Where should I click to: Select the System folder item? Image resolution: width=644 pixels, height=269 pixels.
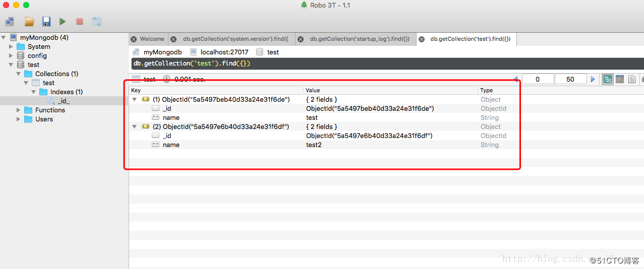point(39,46)
